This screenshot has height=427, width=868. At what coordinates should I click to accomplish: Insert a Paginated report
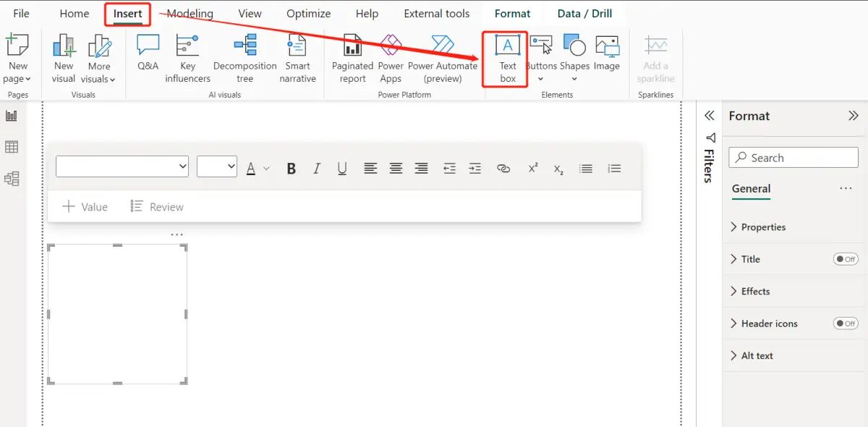pos(352,58)
